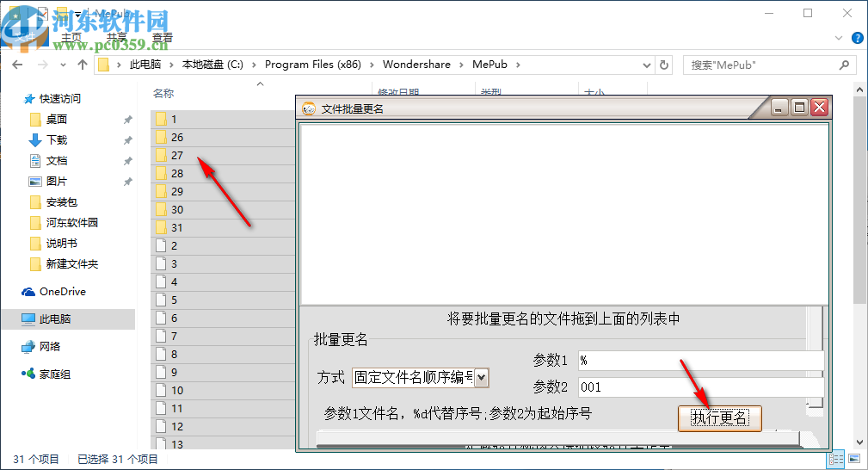The width and height of the screenshot is (868, 470).
Task: Close the 文件批量更名 window
Action: click(x=819, y=107)
